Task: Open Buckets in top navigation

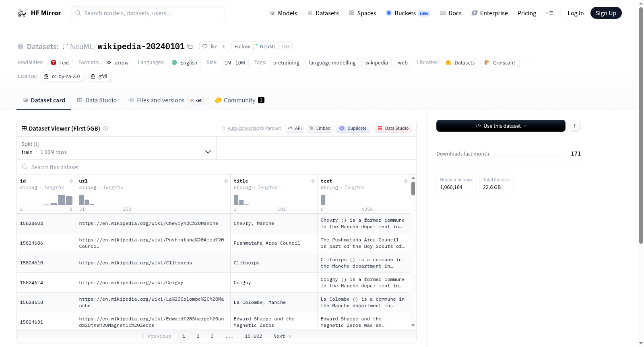Action: [408, 13]
